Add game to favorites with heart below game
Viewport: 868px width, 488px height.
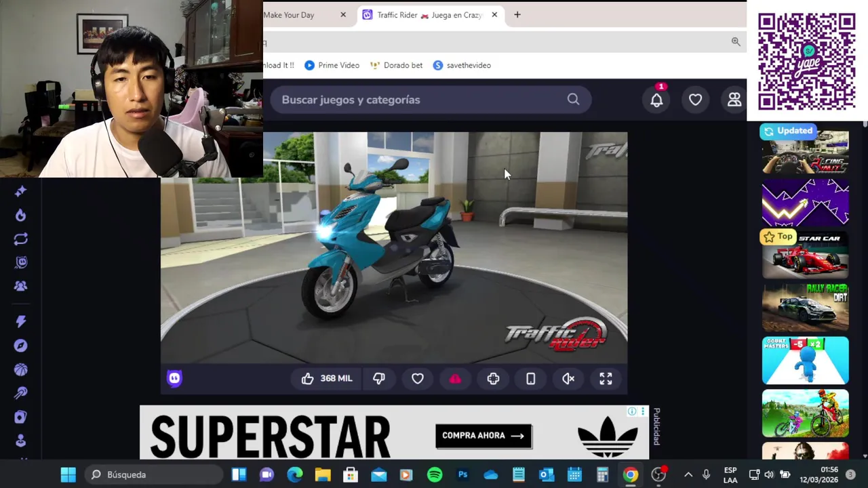click(417, 378)
